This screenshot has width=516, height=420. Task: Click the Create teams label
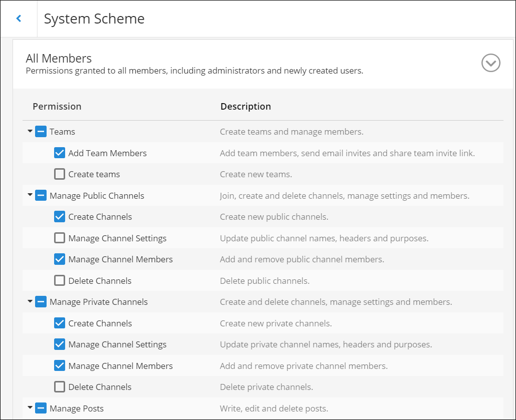tap(94, 174)
